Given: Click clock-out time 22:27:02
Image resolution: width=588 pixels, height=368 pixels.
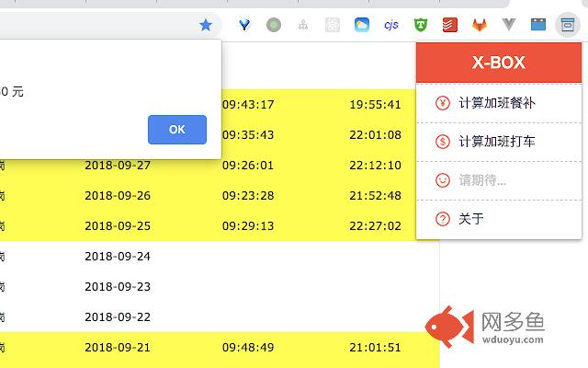Looking at the screenshot, I should pyautogui.click(x=375, y=226).
